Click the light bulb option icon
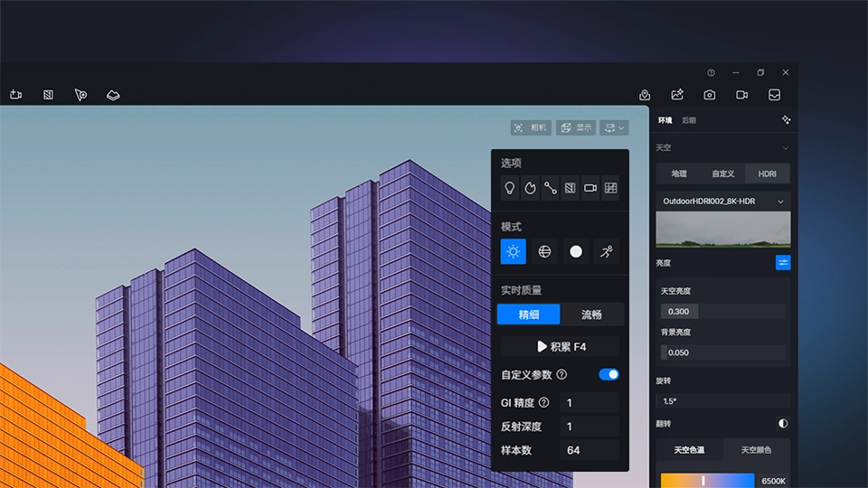 tap(510, 188)
